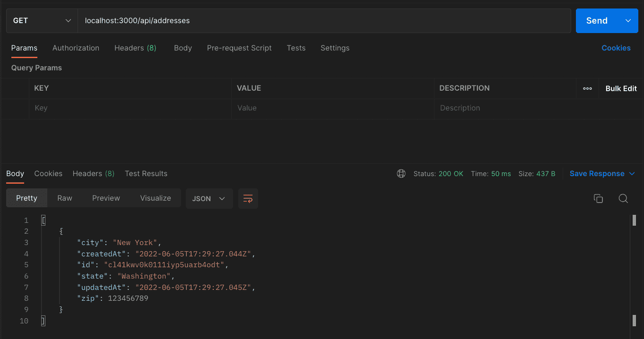Click the Status 200 OK text
Viewport: 644px width, 339px height.
[438, 174]
